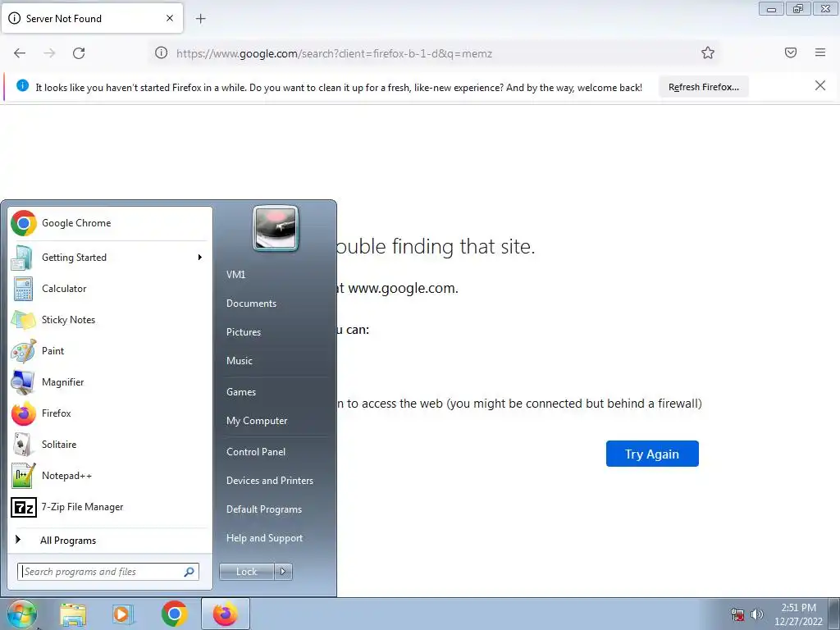
Task: Click the Save to Pocket icon
Action: point(791,52)
